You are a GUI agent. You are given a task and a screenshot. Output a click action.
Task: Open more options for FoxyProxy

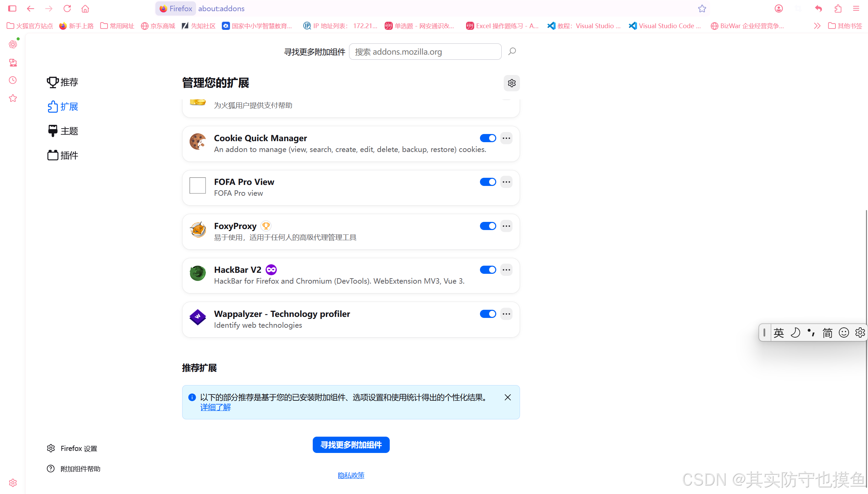tap(506, 226)
